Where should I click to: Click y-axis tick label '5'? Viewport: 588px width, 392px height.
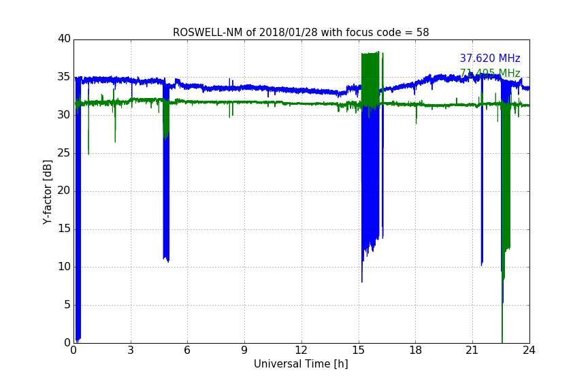(67, 305)
